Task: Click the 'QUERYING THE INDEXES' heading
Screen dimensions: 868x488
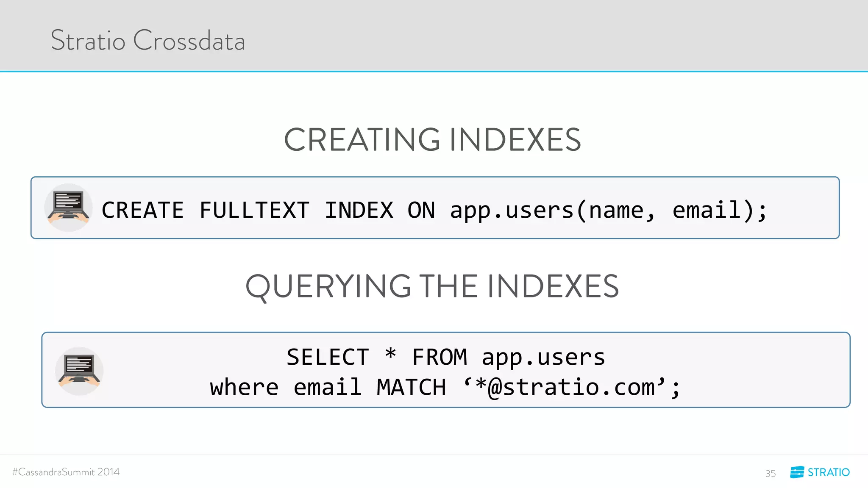Action: coord(432,287)
